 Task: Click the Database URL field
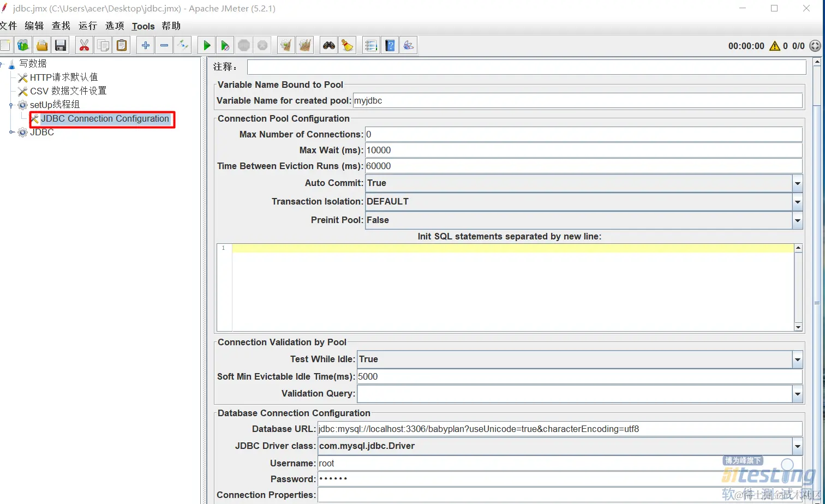coord(560,429)
